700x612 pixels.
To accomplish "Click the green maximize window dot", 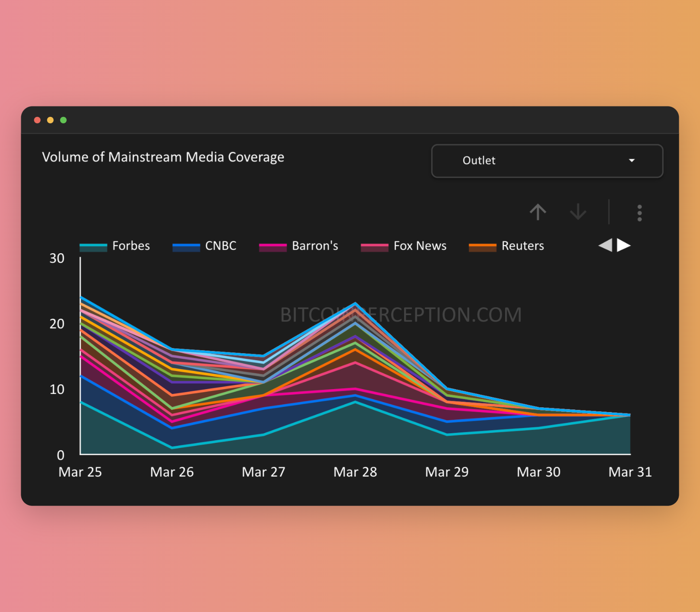I will [63, 120].
